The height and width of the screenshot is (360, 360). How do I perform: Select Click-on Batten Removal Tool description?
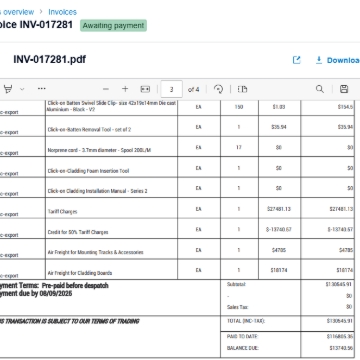pos(89,130)
